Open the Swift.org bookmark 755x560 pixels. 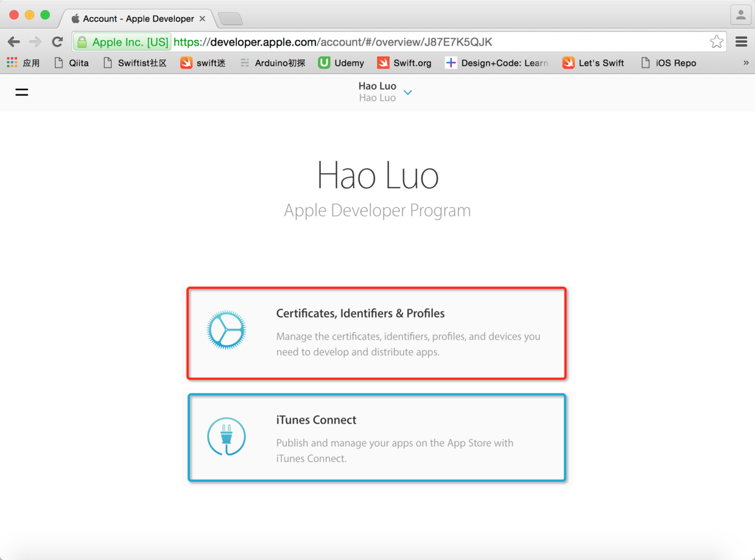(x=404, y=63)
